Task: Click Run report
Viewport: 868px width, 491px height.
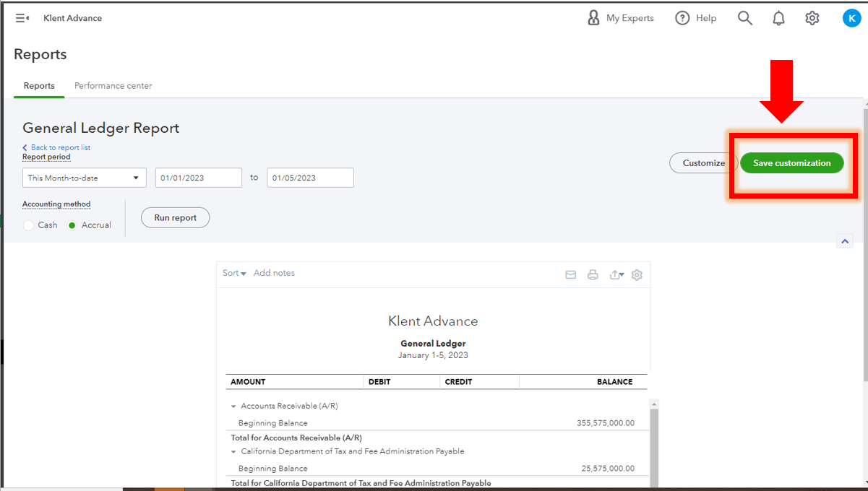Action: [x=175, y=217]
